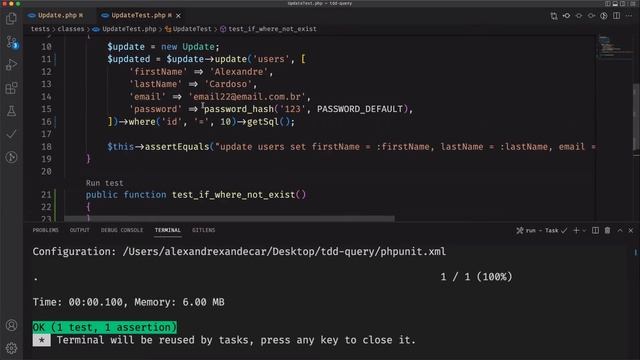Open the Debug Console panel tab
Viewport: 640px width, 360px height.
click(122, 230)
